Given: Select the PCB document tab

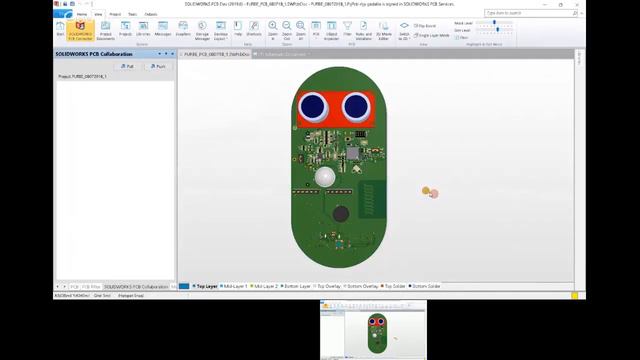Looking at the screenshot, I should (x=215, y=54).
